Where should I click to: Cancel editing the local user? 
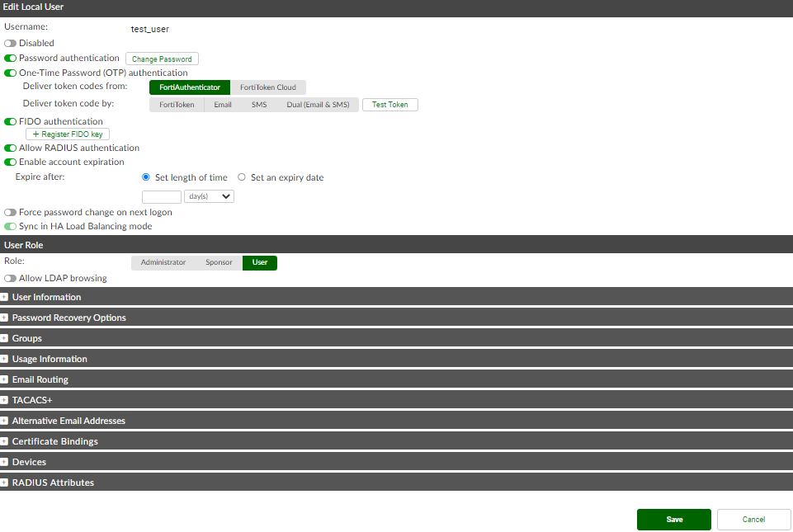(x=753, y=520)
